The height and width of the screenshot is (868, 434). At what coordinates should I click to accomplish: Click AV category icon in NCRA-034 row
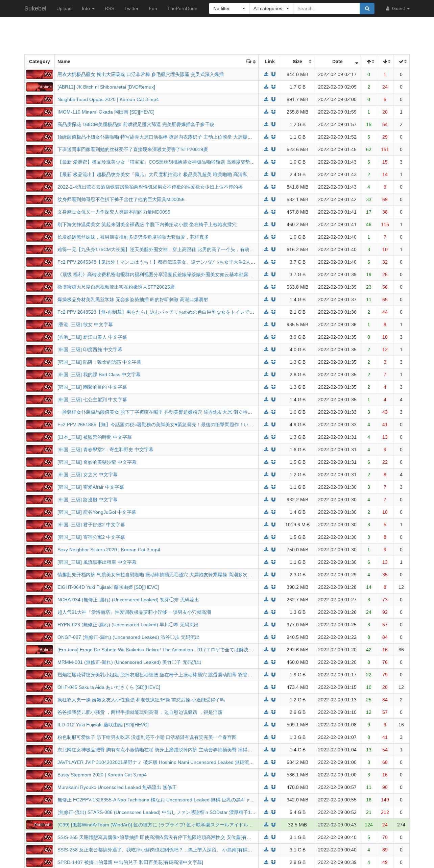coord(40,600)
